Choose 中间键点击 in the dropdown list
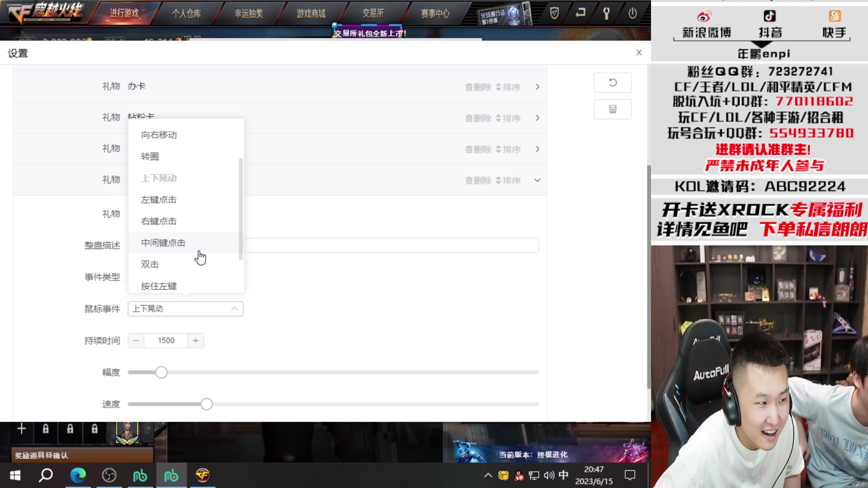The width and height of the screenshot is (868, 488). pyautogui.click(x=186, y=243)
